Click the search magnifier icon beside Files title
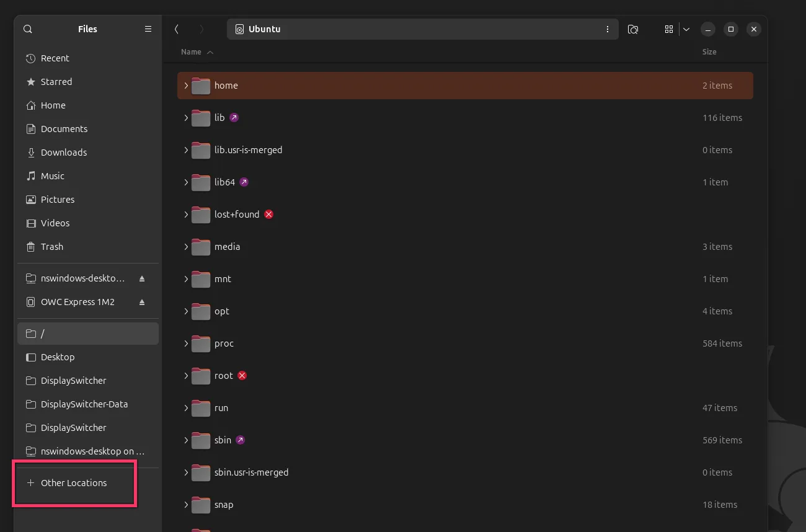This screenshot has height=532, width=806. pos(27,29)
